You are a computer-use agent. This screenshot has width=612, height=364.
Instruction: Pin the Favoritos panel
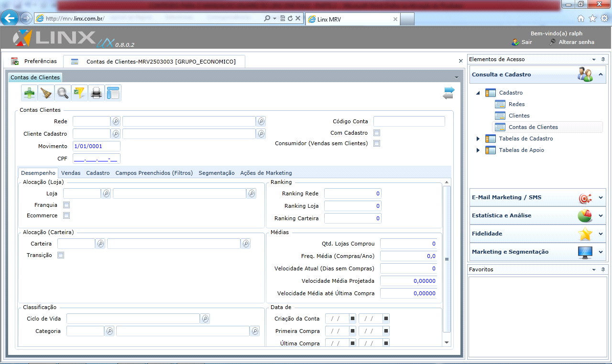tap(603, 269)
